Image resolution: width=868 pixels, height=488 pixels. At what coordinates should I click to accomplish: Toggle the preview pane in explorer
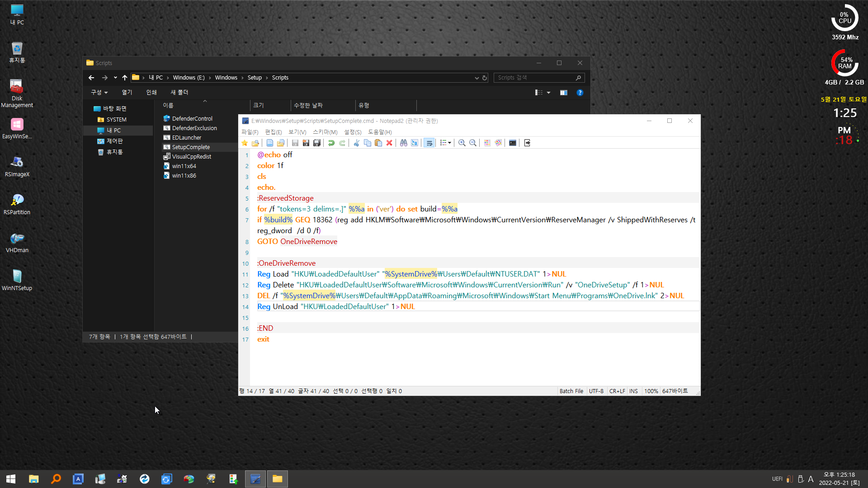pyautogui.click(x=564, y=93)
